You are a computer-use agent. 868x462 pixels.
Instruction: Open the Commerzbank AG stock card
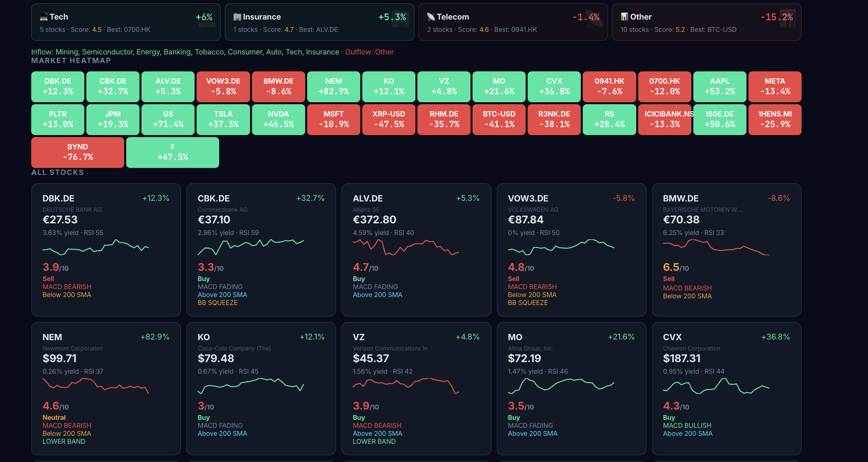pos(261,250)
